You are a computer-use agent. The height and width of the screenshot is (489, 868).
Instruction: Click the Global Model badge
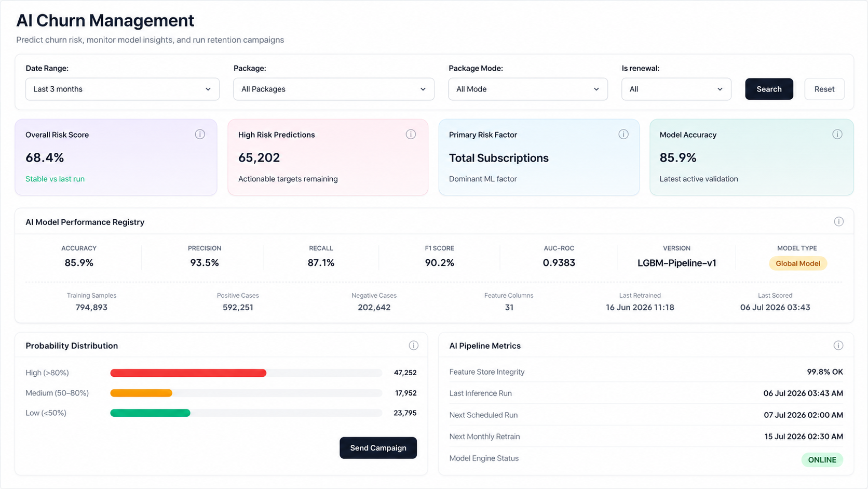798,263
